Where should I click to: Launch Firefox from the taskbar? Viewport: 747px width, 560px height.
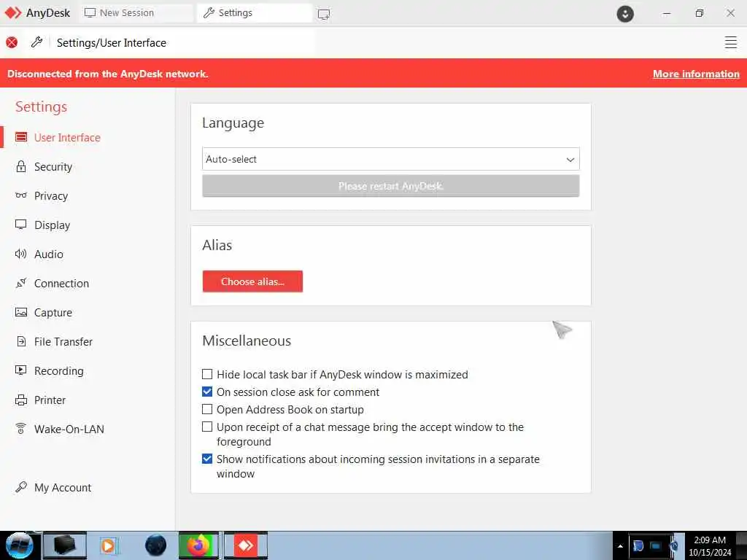[x=198, y=545]
